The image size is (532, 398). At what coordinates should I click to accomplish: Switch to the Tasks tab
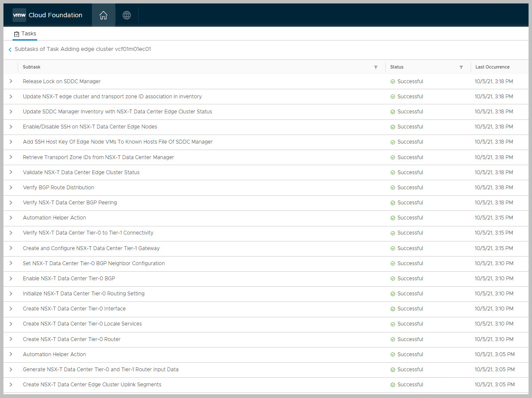click(x=25, y=34)
